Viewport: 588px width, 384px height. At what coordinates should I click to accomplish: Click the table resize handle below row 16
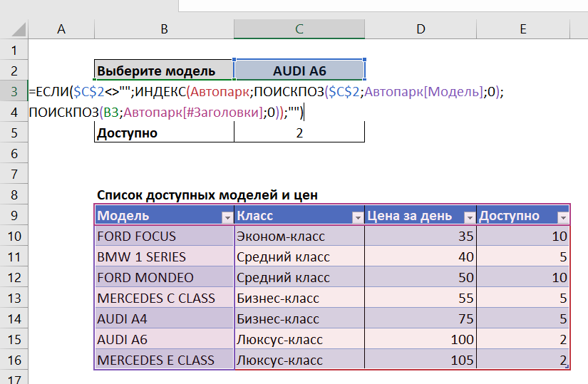click(566, 366)
